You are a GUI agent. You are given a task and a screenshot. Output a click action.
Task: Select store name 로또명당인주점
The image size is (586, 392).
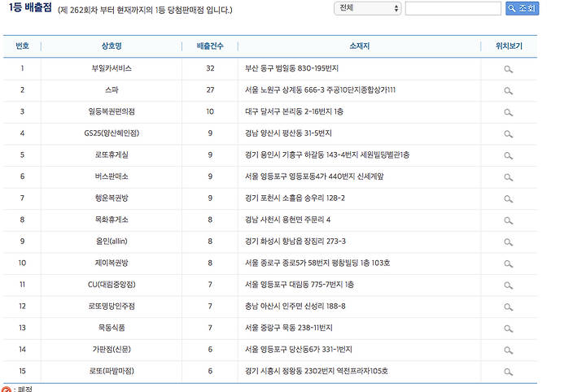click(x=112, y=307)
